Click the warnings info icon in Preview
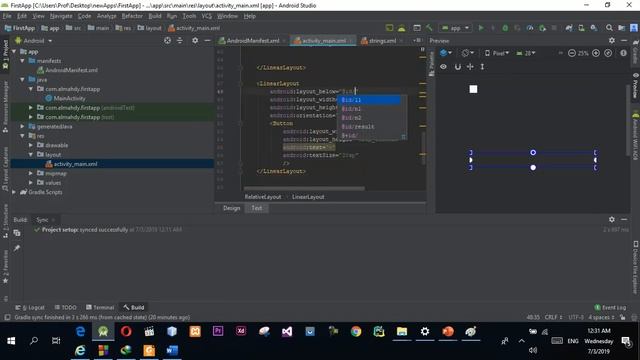Screen dimensions: 640x360 pos(623,53)
